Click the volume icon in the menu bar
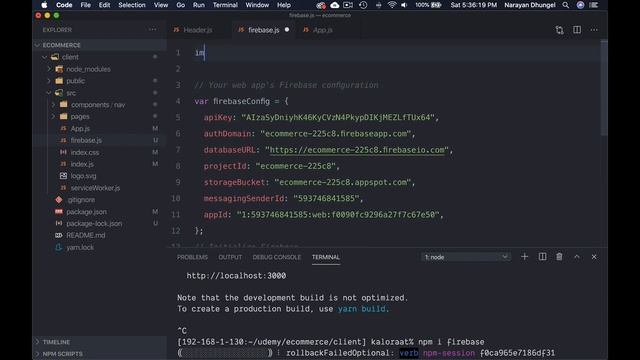Screen dimensions: 640x360 tap(404, 5)
